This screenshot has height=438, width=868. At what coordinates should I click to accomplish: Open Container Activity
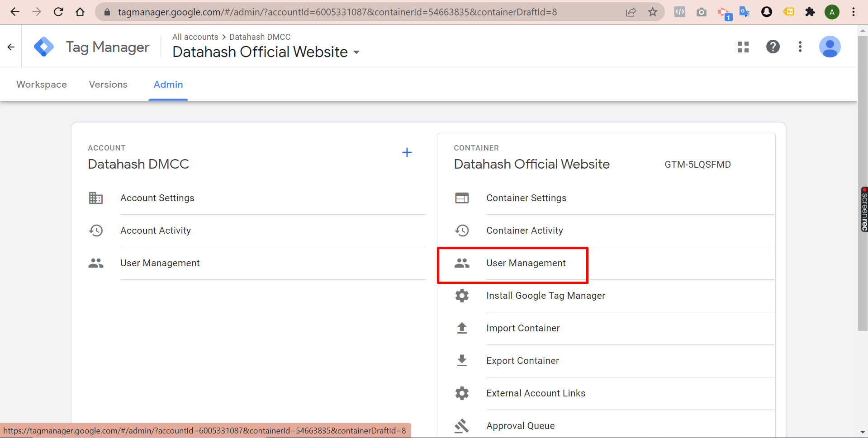click(x=525, y=231)
